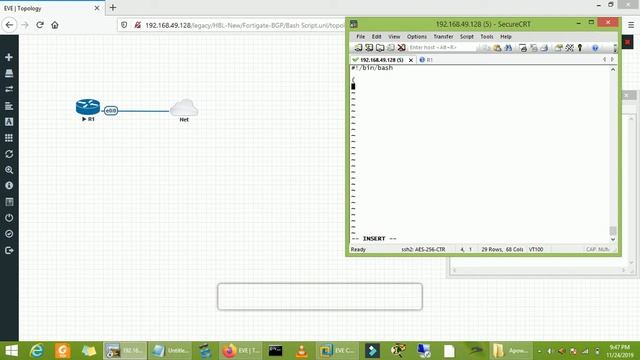Open Session Options toolbar icon

[559, 48]
